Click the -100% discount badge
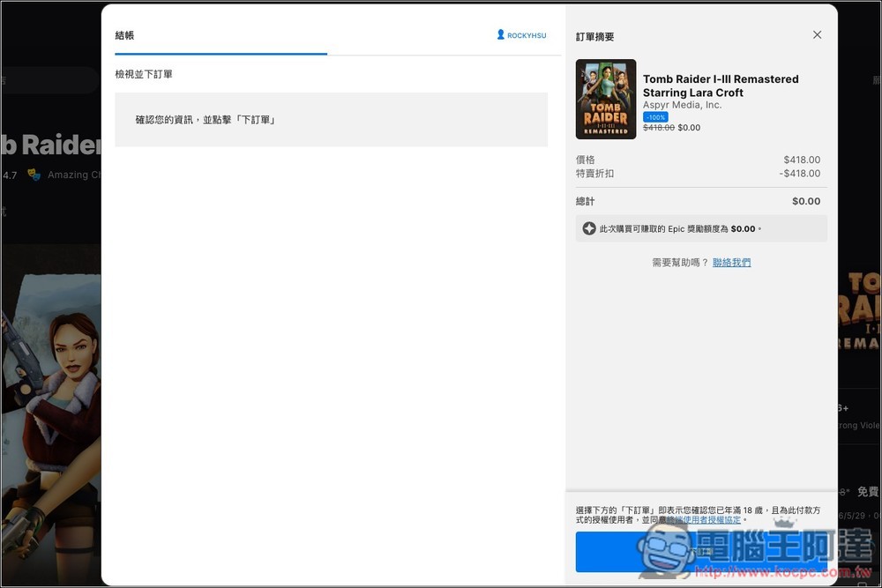Image resolution: width=882 pixels, height=588 pixels. tap(655, 117)
